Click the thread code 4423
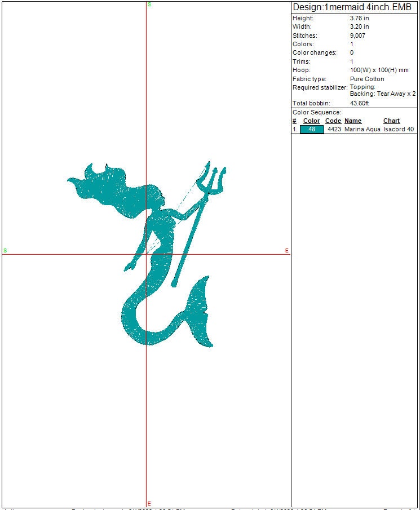The image size is (420, 510). (334, 130)
